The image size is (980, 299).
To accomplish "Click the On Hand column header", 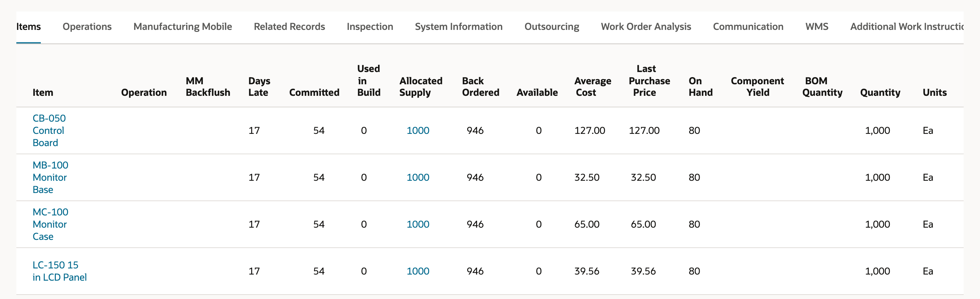I will [700, 87].
